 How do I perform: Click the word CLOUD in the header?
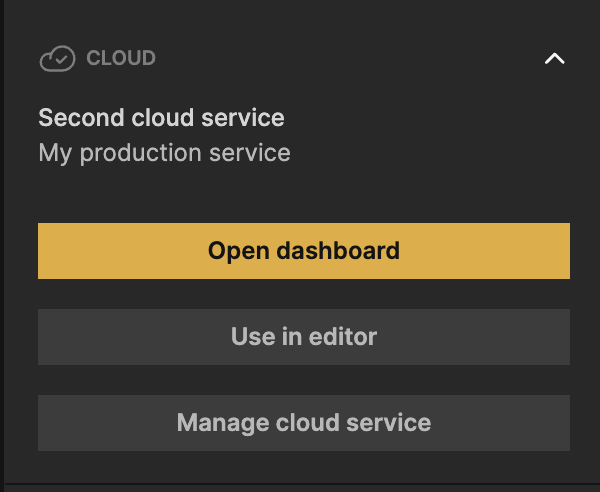click(121, 58)
